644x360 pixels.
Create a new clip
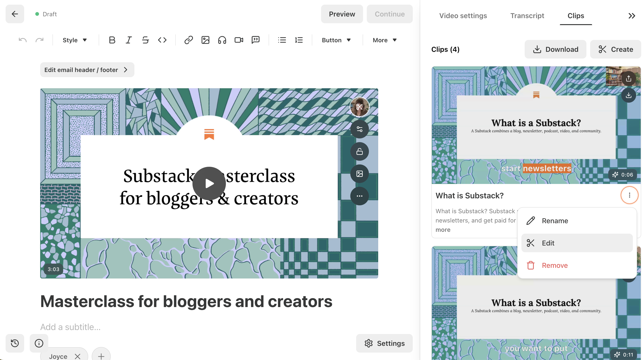pyautogui.click(x=615, y=49)
